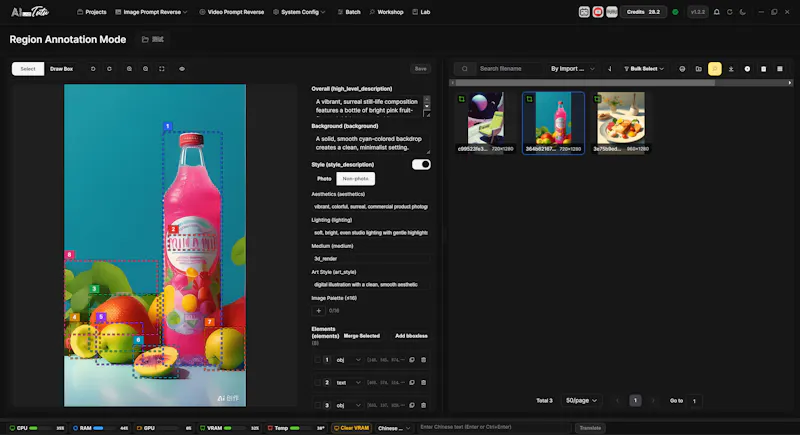This screenshot has height=435, width=800.
Task: Click the magnifier icon in filename search
Action: (465, 68)
